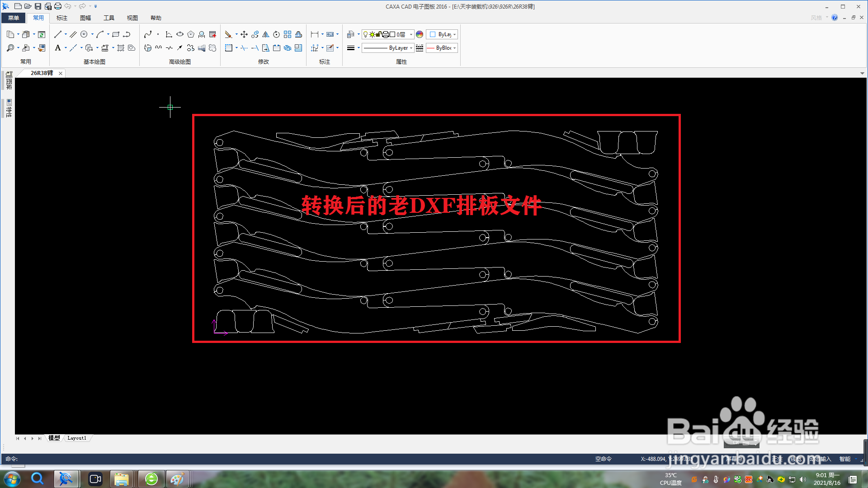Open the 标注 ribbon tab

[x=62, y=18]
